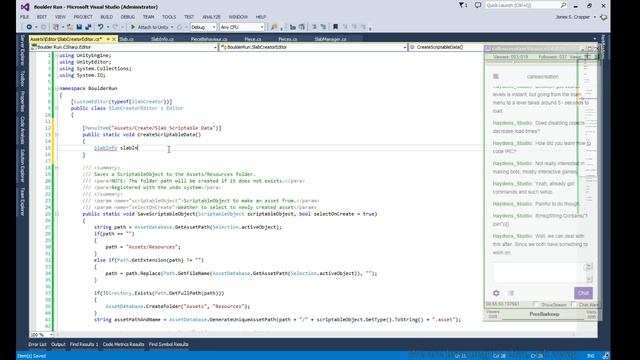Click the Uncomment selection toolbar icon
The width and height of the screenshot is (640, 360).
[x=302, y=27]
